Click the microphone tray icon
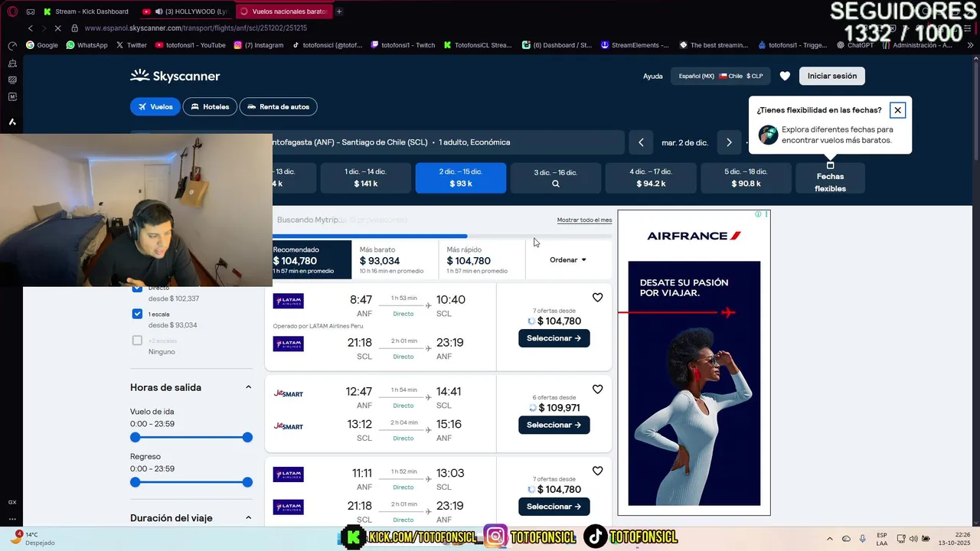The height and width of the screenshot is (551, 980). coord(863,539)
